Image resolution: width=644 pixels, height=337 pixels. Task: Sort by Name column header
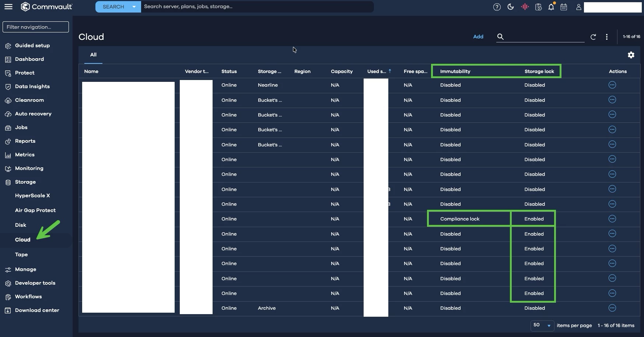point(91,72)
